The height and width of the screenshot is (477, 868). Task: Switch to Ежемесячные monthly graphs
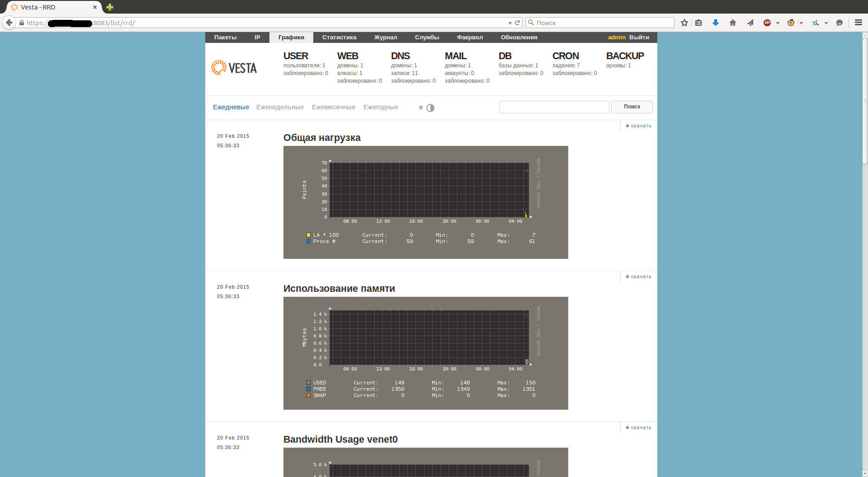tap(334, 107)
